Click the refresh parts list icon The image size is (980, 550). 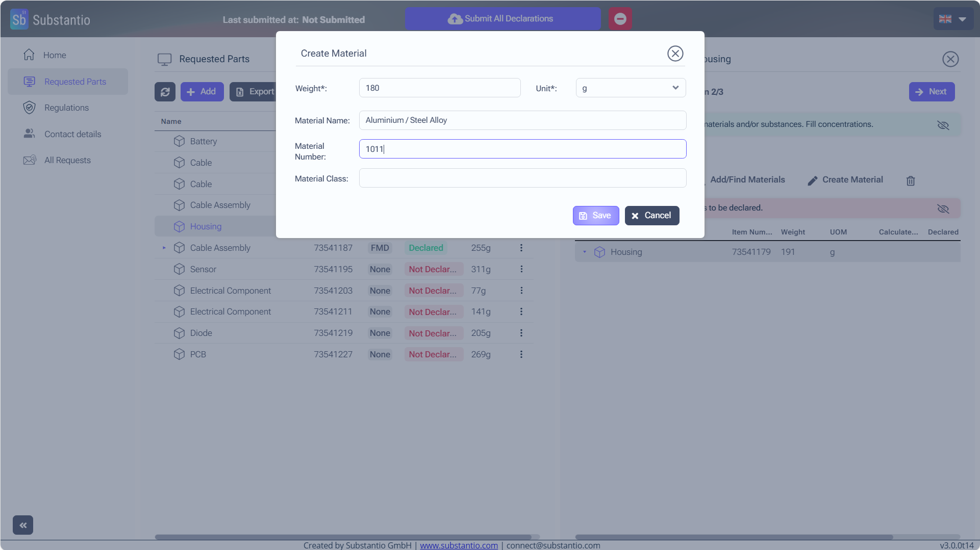(165, 92)
